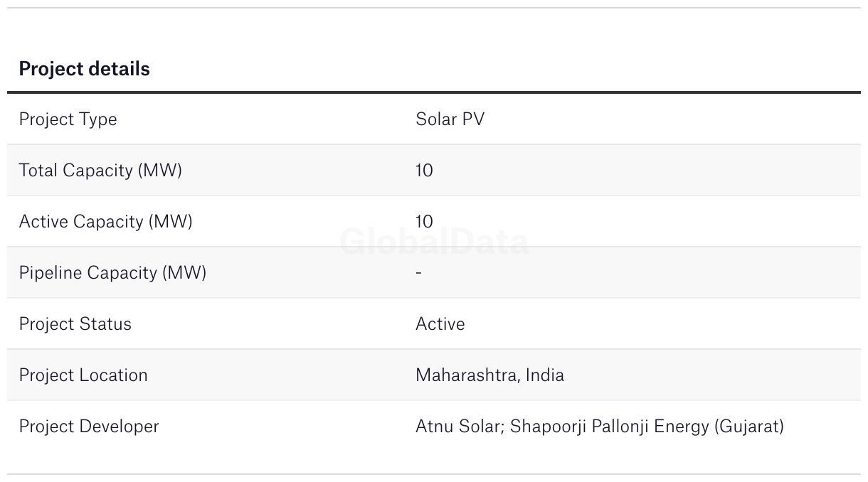Click the Active status value
Viewport: 868px width, 482px height.
[440, 324]
